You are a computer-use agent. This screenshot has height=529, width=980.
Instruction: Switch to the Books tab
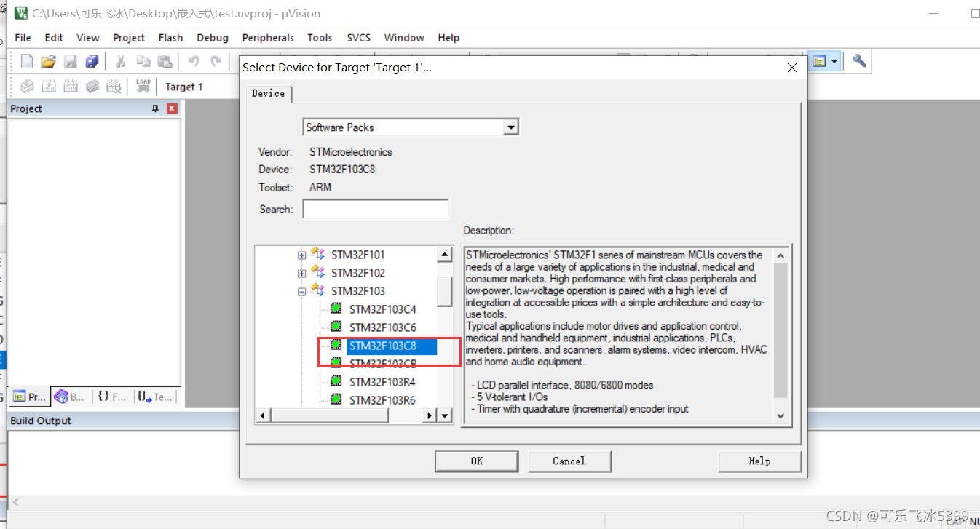point(70,397)
